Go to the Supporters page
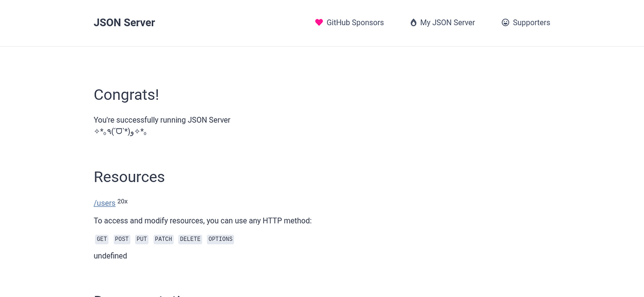 tap(526, 23)
